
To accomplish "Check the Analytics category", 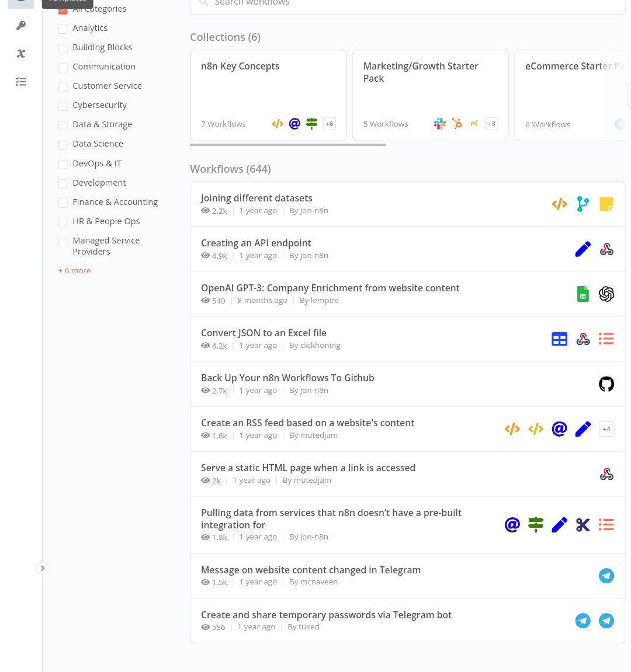I will [x=63, y=29].
